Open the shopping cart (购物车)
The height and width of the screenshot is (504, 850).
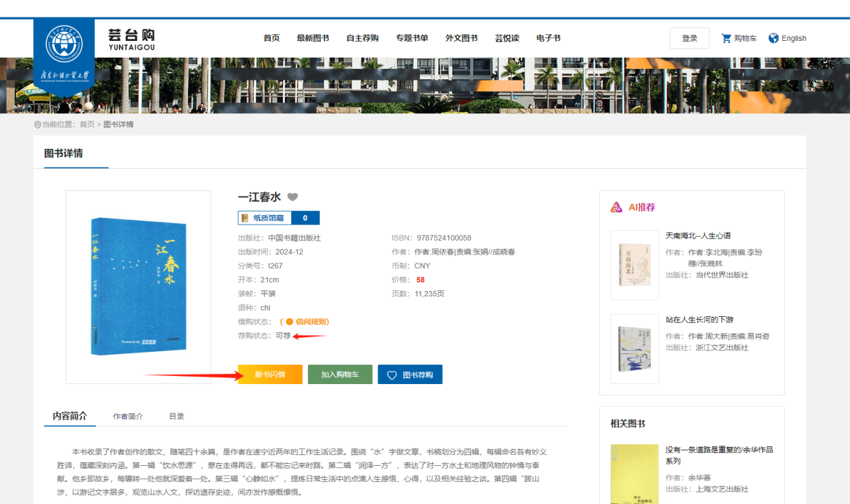(x=739, y=38)
